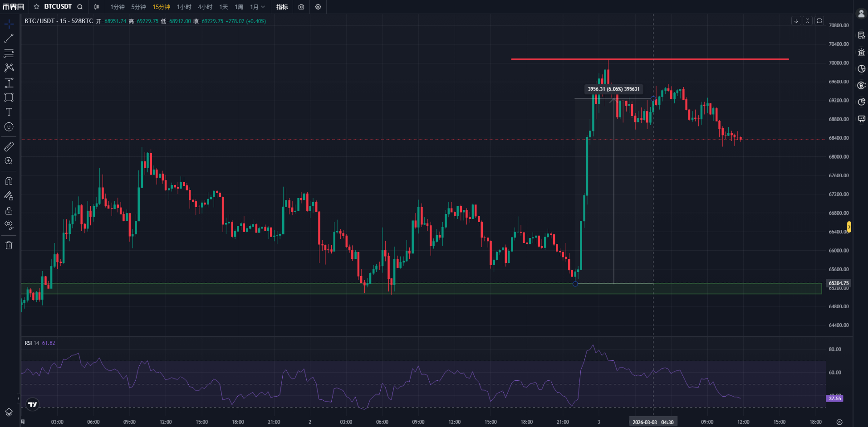Choose the ruler measure tool

coord(9,146)
